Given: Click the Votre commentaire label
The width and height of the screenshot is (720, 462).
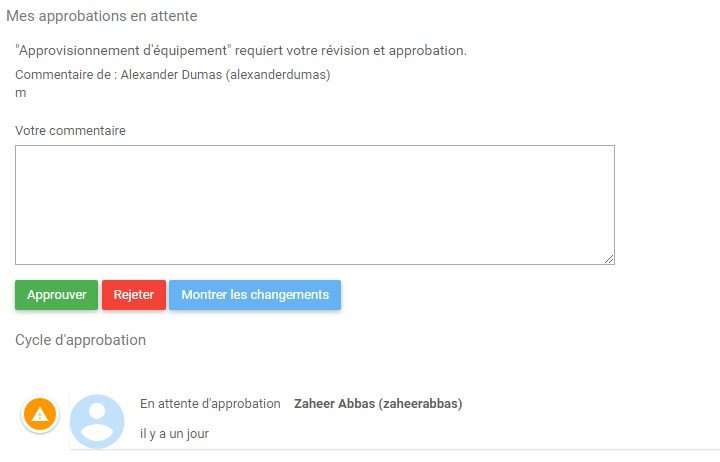Looking at the screenshot, I should (70, 130).
